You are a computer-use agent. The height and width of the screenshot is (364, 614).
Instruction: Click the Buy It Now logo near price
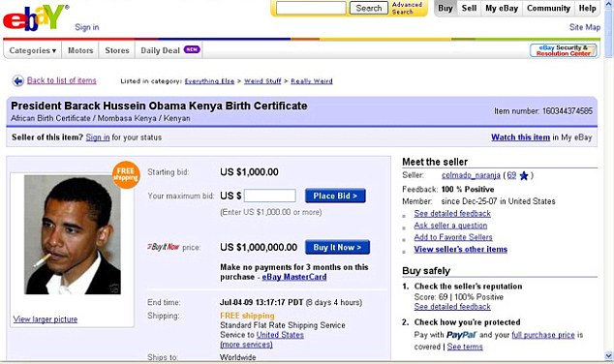[x=164, y=247]
